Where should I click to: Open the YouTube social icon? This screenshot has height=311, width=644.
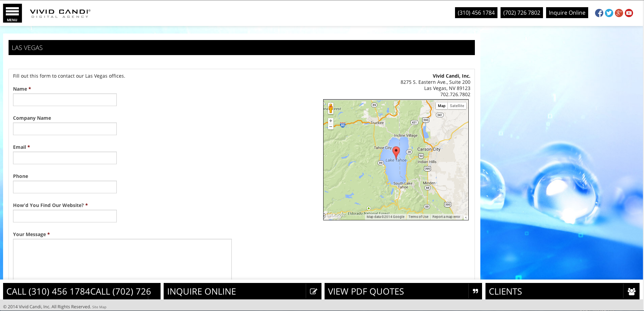(x=629, y=13)
